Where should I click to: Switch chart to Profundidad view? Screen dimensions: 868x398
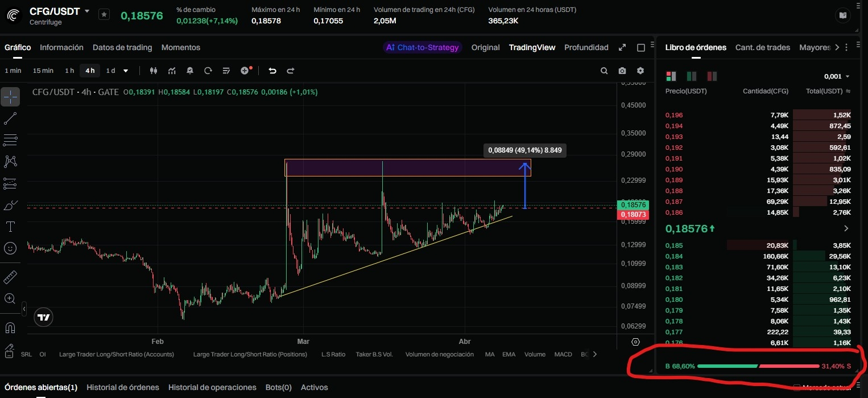pos(586,47)
